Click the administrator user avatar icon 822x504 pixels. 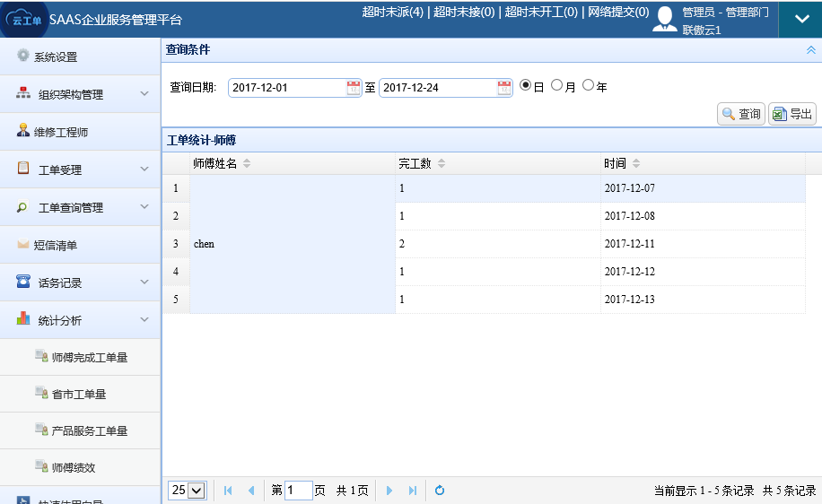pyautogui.click(x=665, y=19)
